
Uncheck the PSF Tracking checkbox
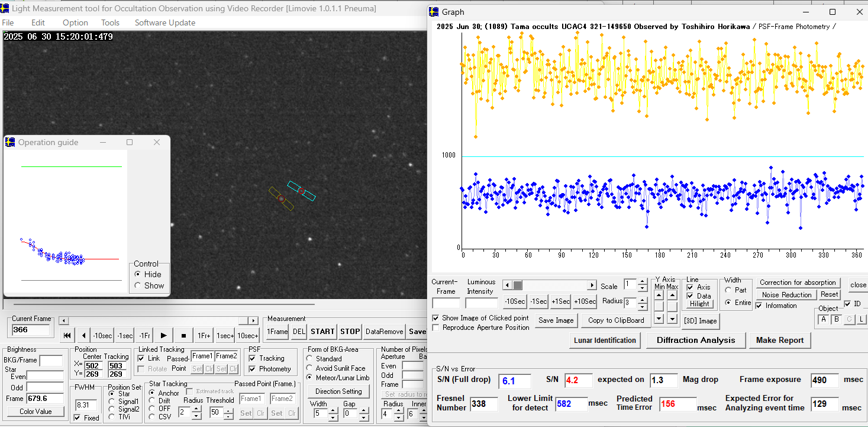(x=253, y=358)
